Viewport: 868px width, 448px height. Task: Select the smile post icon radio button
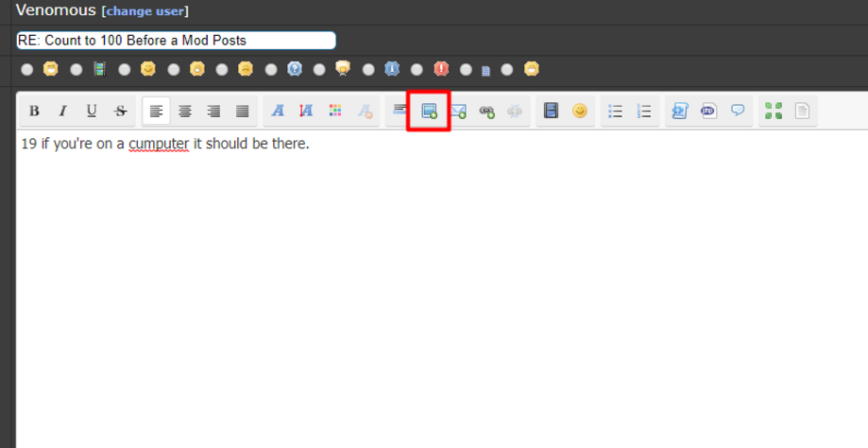(125, 69)
